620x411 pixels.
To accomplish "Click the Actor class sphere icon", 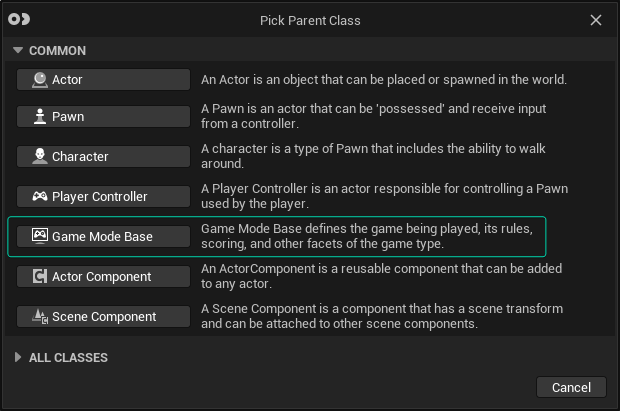I will coord(40,80).
